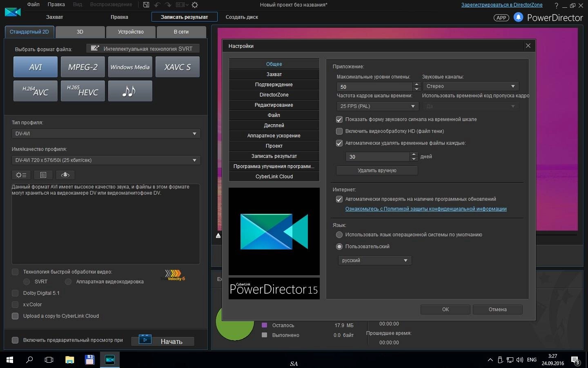
Task: Switch to the 3D output tab
Action: pyautogui.click(x=80, y=32)
